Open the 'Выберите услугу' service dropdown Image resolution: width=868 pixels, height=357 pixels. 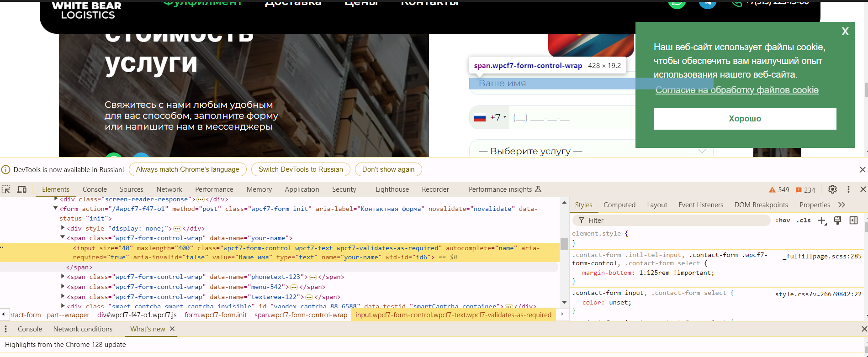click(591, 151)
